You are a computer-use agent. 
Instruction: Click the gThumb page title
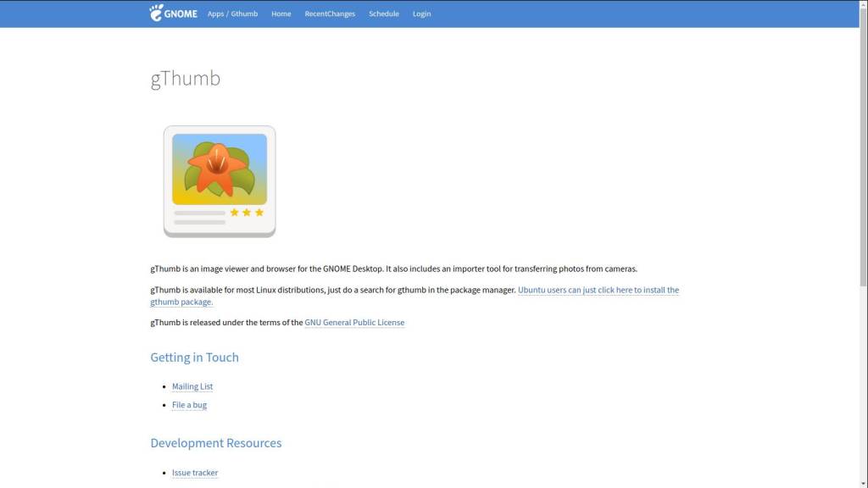(x=186, y=78)
